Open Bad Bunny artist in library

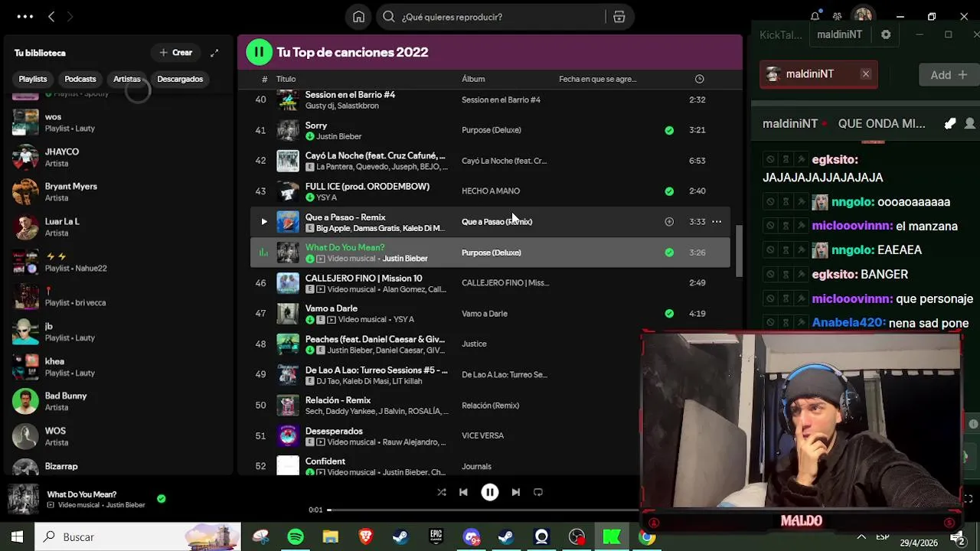119,402
